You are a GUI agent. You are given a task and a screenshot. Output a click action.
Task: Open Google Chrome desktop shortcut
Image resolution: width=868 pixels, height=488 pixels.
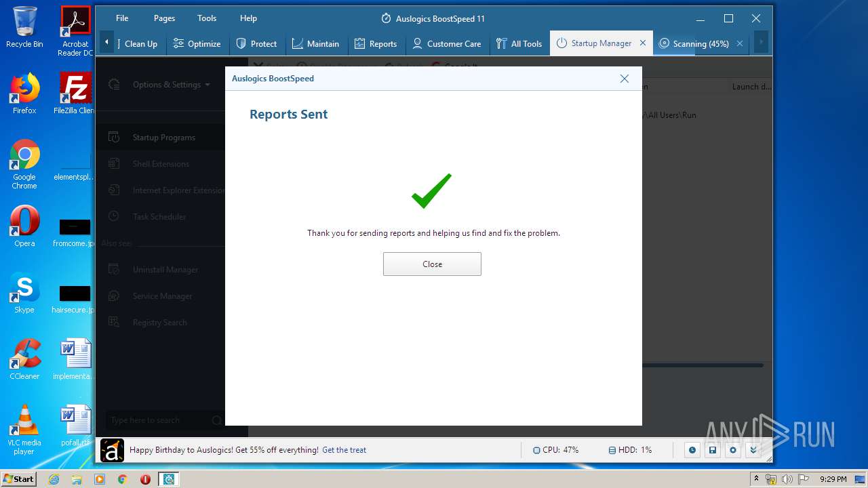coord(24,165)
